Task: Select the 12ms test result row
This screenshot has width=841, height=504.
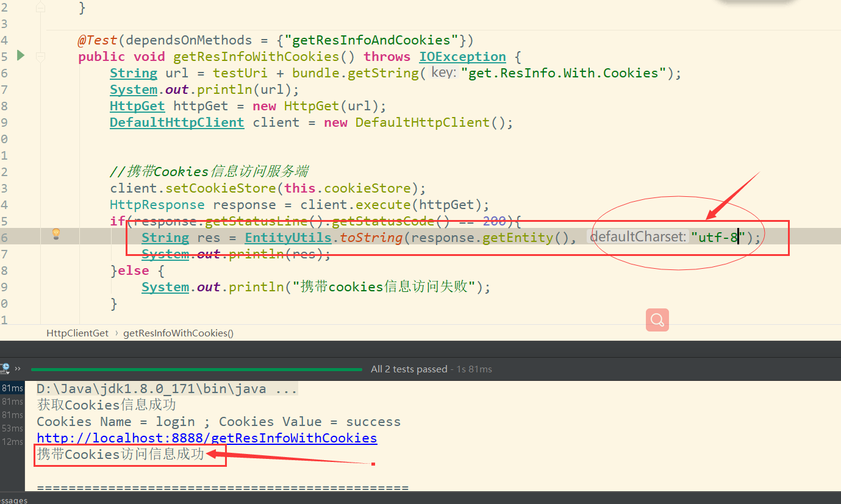Action: [12, 442]
